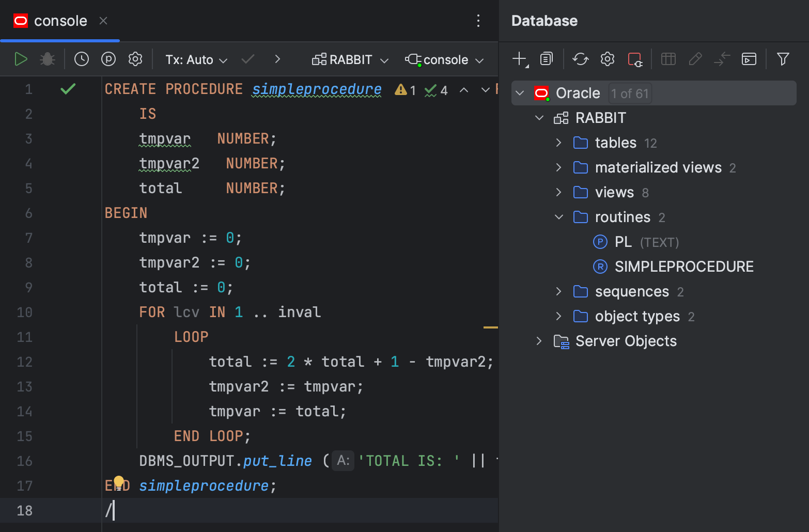Image resolution: width=809 pixels, height=532 pixels.
Task: Duplicate the data source with the copy icon
Action: (546, 59)
